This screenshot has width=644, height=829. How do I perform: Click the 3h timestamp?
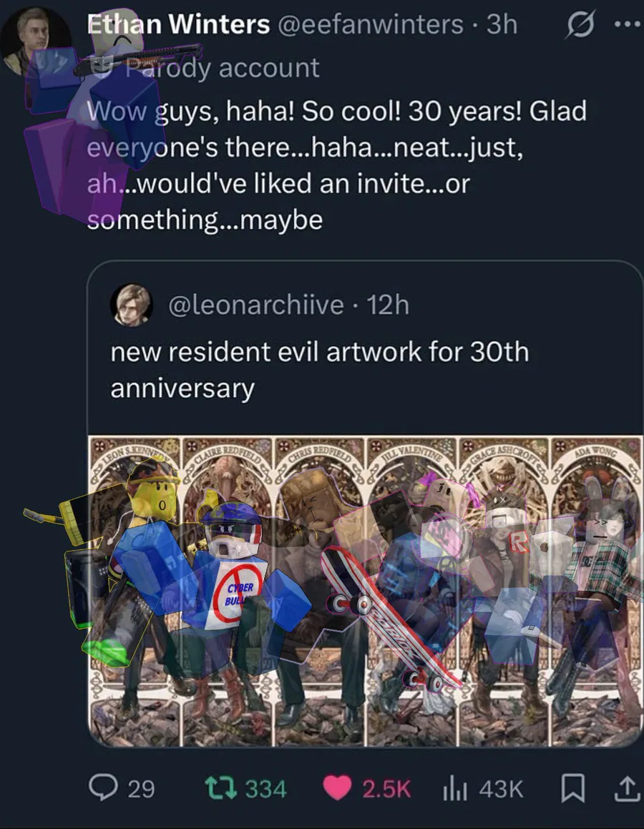click(x=502, y=24)
